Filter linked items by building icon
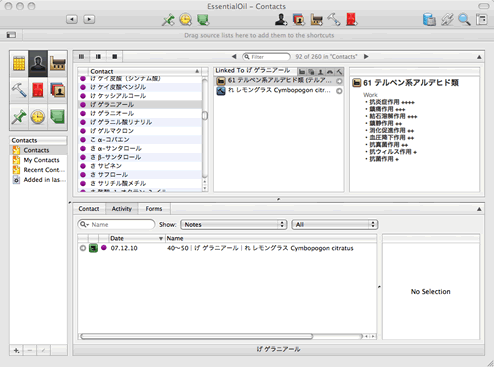 pyautogui.click(x=302, y=72)
